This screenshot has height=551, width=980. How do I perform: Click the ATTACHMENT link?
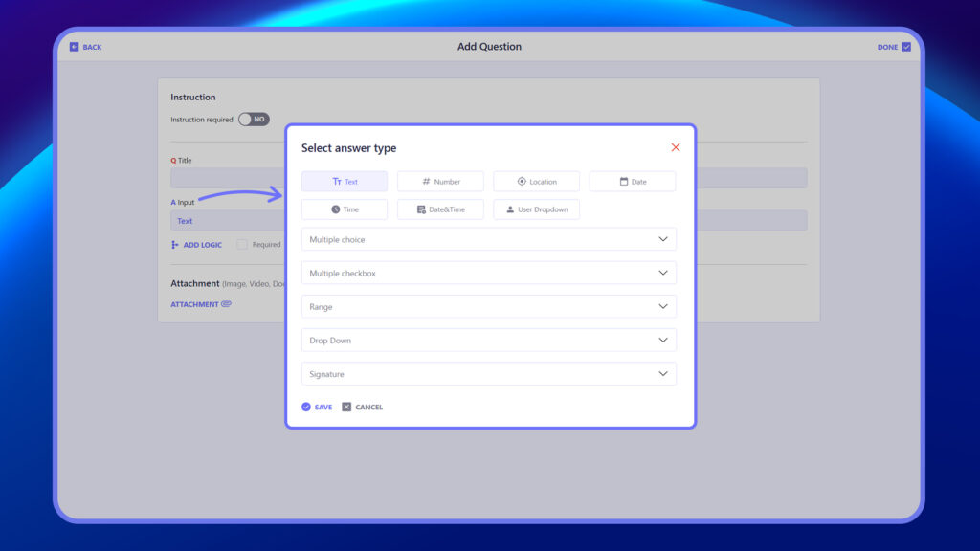point(201,304)
